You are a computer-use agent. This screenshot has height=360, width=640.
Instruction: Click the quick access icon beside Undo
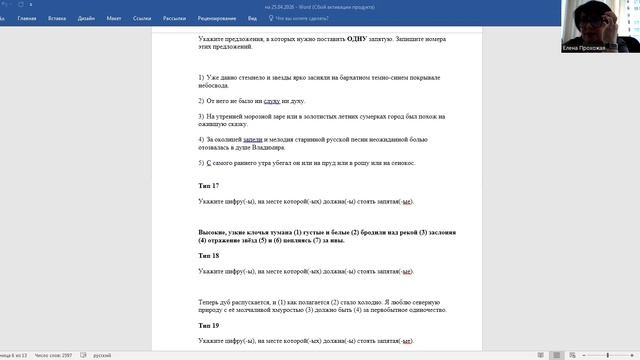click(21, 4)
